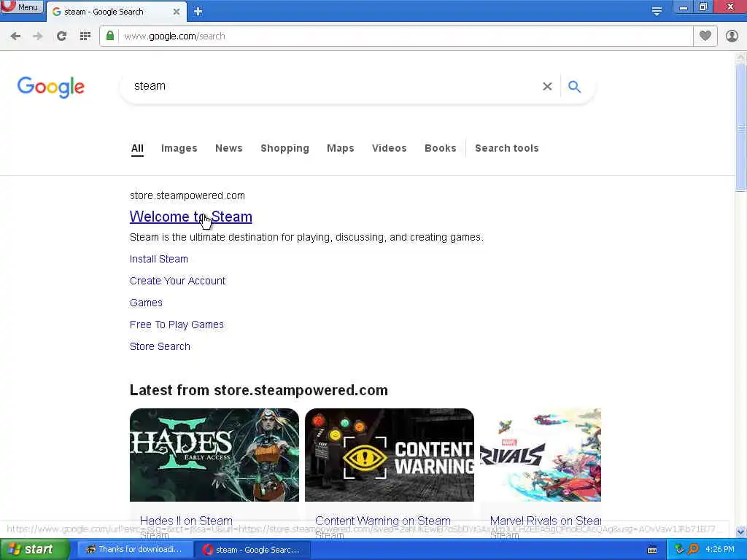Image resolution: width=747 pixels, height=560 pixels.
Task: Reload the page
Action: [61, 36]
